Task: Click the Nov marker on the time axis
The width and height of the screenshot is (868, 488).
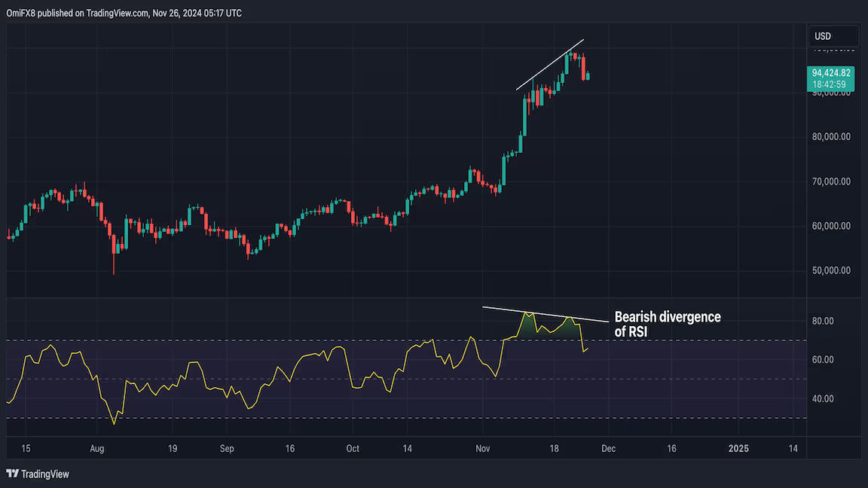Action: 483,449
